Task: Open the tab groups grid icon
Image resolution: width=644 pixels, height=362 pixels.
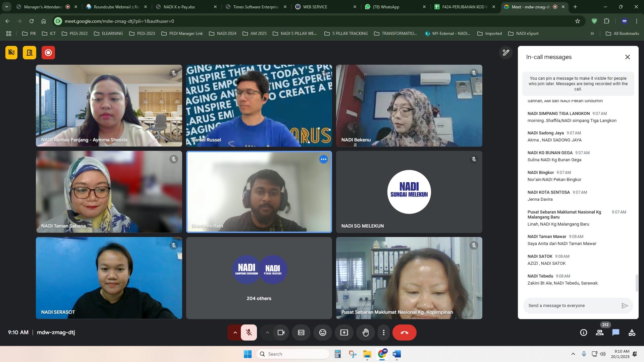Action: (9, 34)
